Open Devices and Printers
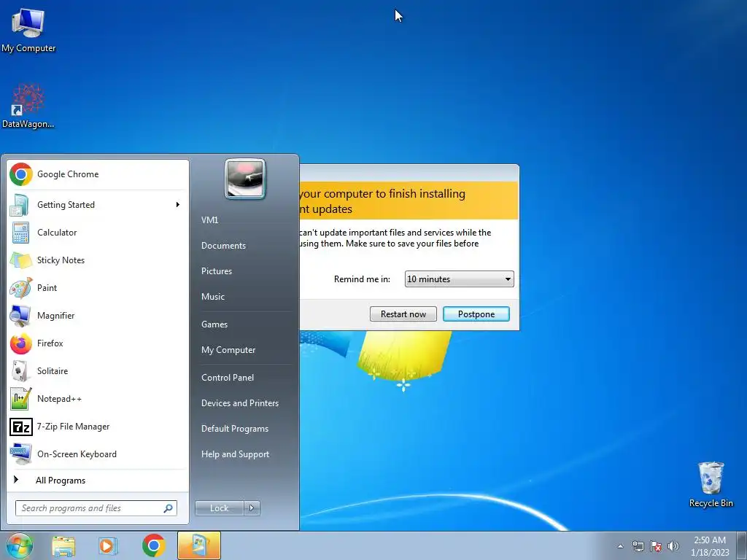747x560 pixels. [x=240, y=403]
